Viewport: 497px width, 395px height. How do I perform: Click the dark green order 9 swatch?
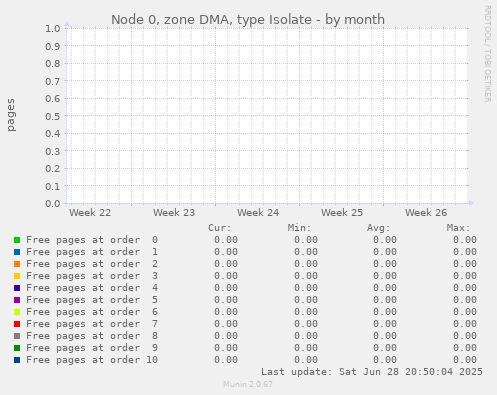(x=17, y=348)
